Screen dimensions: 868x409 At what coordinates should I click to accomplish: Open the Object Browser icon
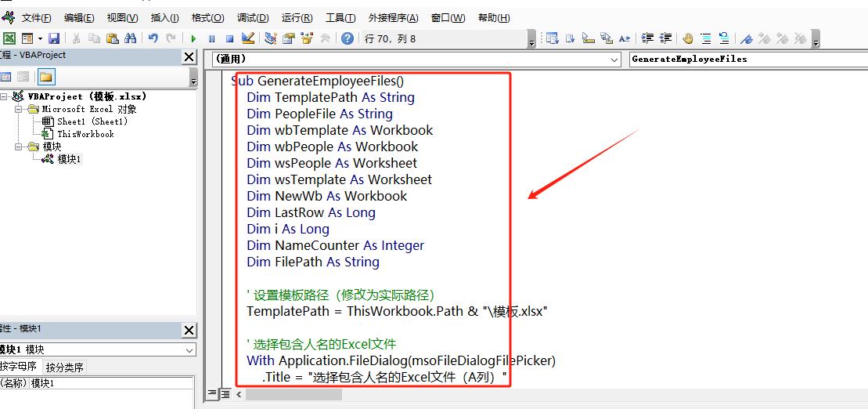[x=307, y=38]
